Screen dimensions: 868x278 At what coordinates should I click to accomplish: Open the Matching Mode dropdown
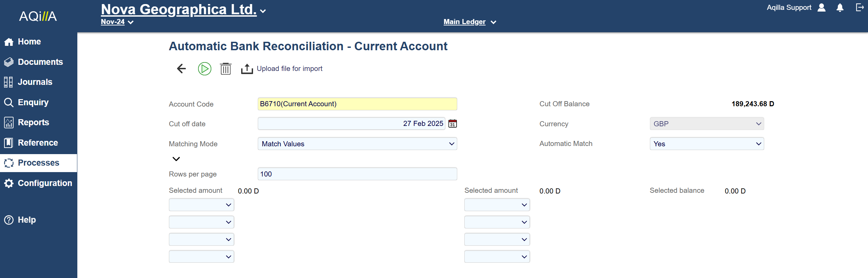click(x=357, y=144)
